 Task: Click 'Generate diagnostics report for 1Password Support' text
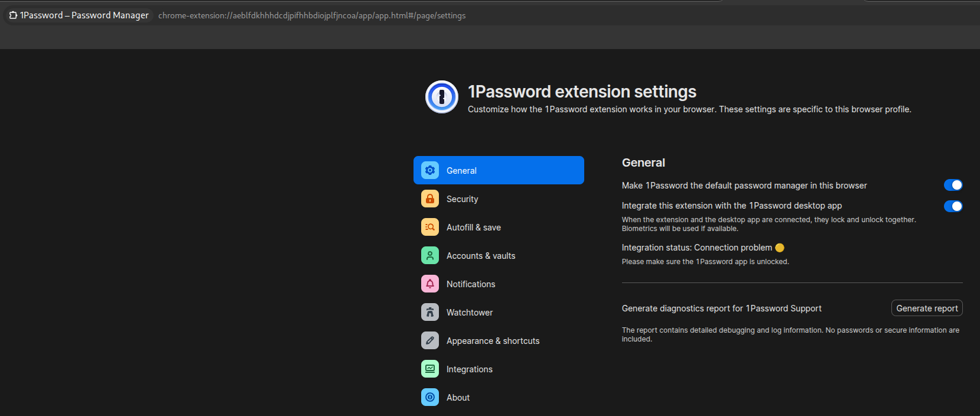click(x=722, y=308)
